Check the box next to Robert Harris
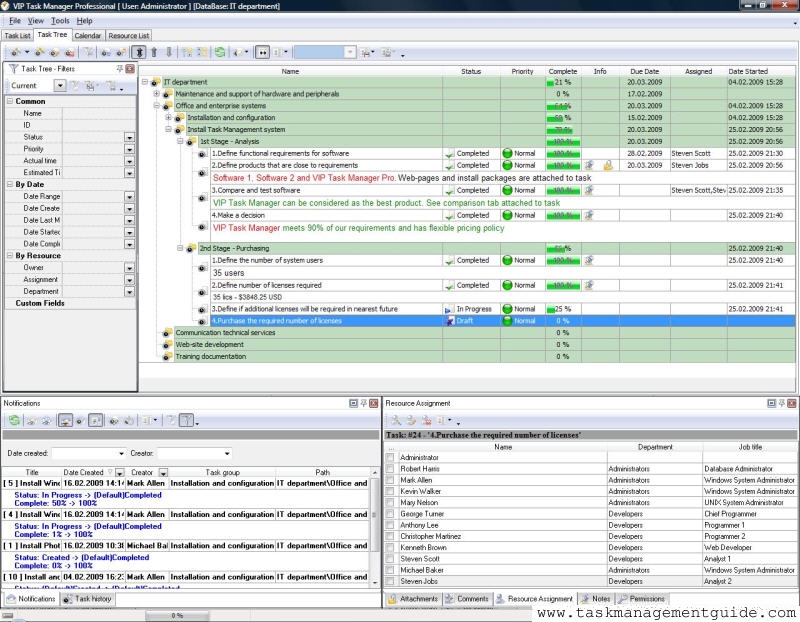 [x=391, y=468]
